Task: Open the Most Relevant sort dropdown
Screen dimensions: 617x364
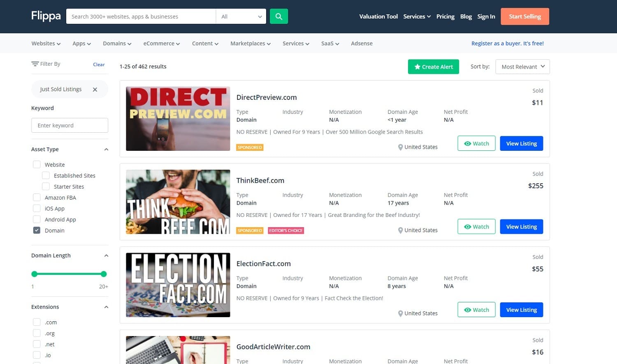Action: [x=522, y=67]
